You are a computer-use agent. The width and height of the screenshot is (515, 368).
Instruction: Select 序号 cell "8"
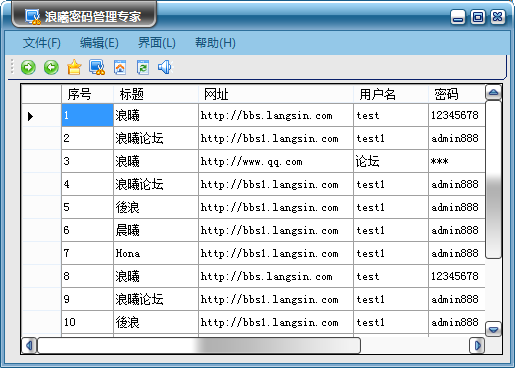[87, 276]
